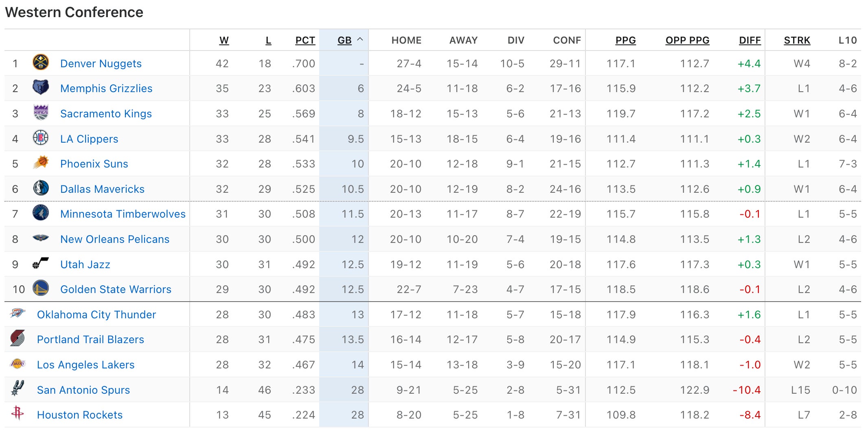Screen dimensions: 868x432
Task: Click the Houston Rockets logo icon
Action: click(x=18, y=414)
